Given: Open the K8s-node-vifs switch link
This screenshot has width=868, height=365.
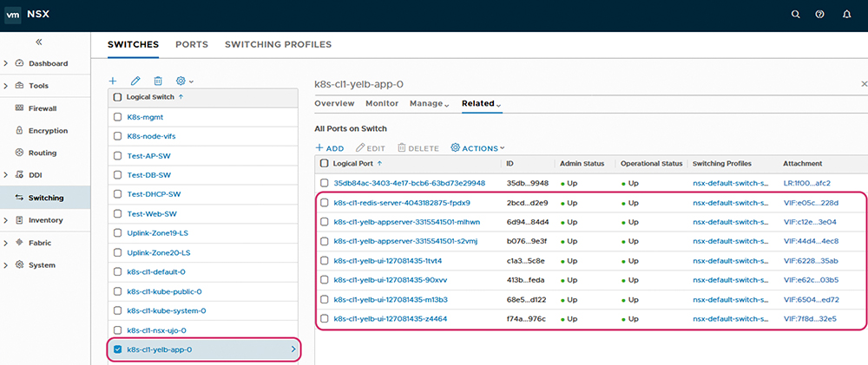Looking at the screenshot, I should click(152, 137).
